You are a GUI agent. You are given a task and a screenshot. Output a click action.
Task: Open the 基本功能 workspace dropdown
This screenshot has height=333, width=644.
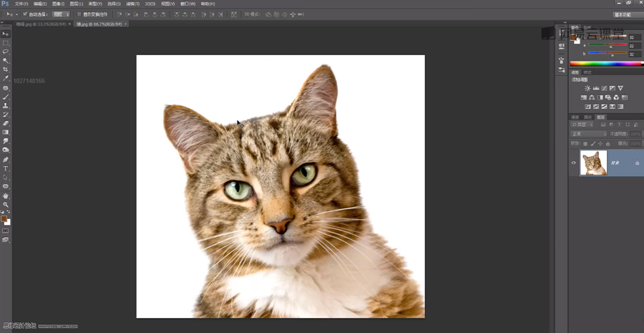pyautogui.click(x=627, y=15)
